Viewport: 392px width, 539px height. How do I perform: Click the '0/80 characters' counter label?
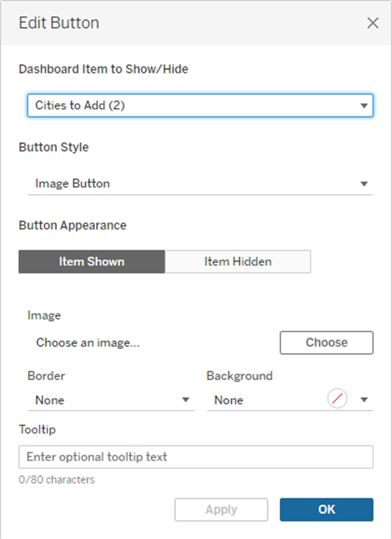(57, 480)
